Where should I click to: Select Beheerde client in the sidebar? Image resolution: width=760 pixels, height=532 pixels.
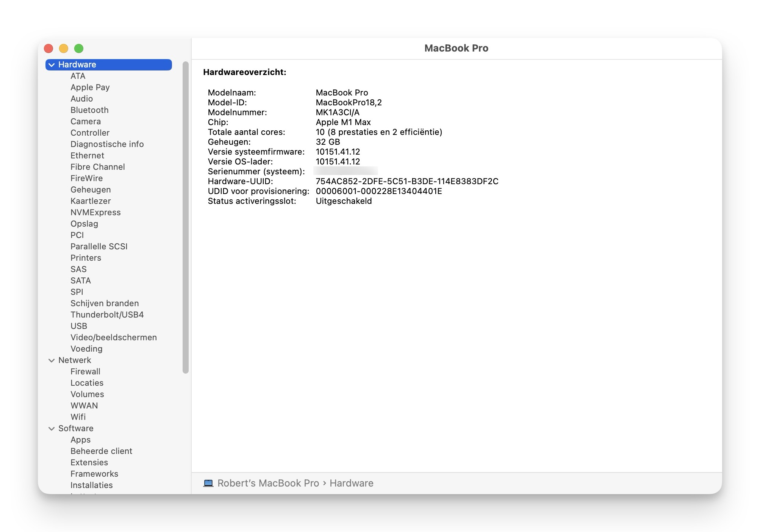click(x=102, y=451)
